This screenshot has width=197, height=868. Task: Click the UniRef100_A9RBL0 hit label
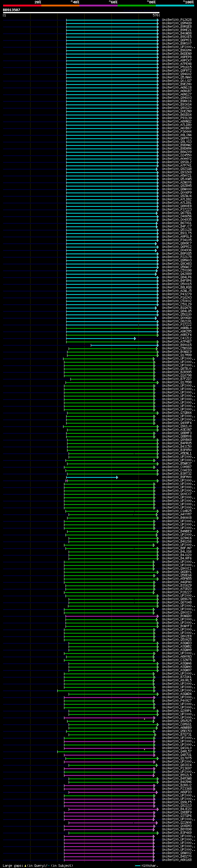[x=176, y=328]
